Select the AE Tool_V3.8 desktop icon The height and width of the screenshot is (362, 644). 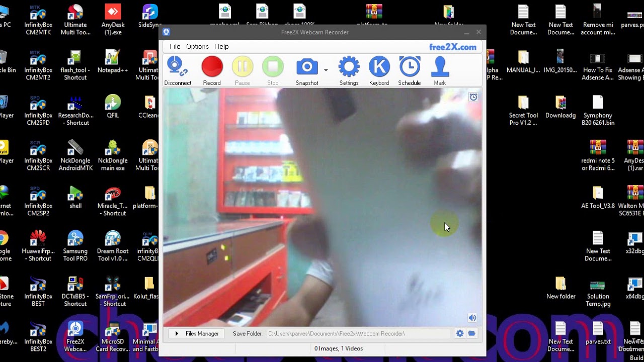point(598,197)
